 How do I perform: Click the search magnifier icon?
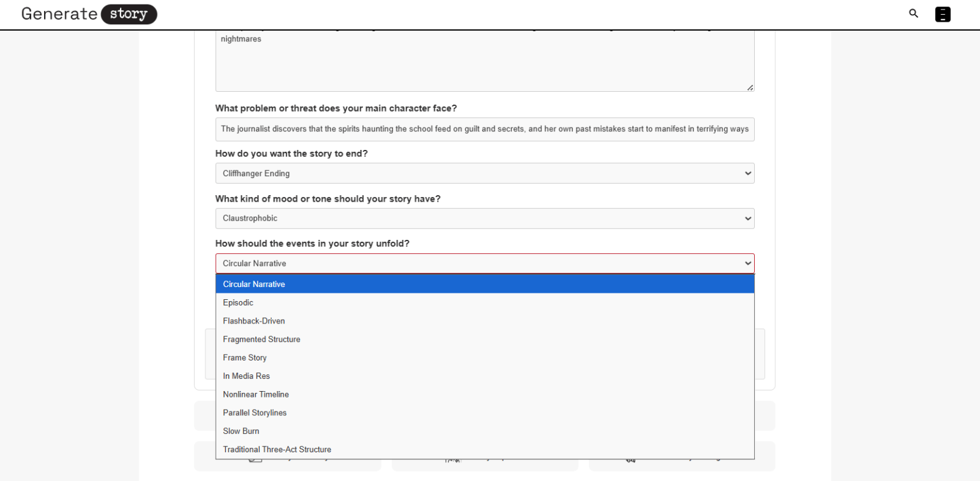coord(914,13)
